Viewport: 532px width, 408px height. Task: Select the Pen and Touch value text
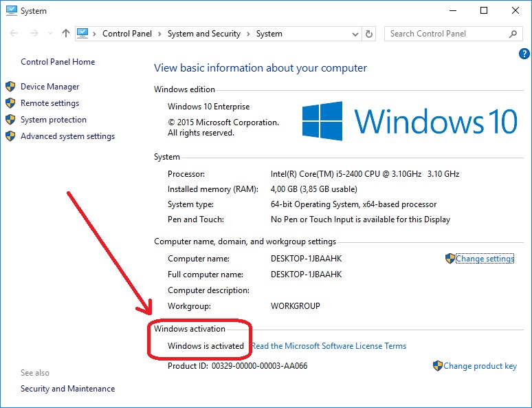(x=360, y=219)
